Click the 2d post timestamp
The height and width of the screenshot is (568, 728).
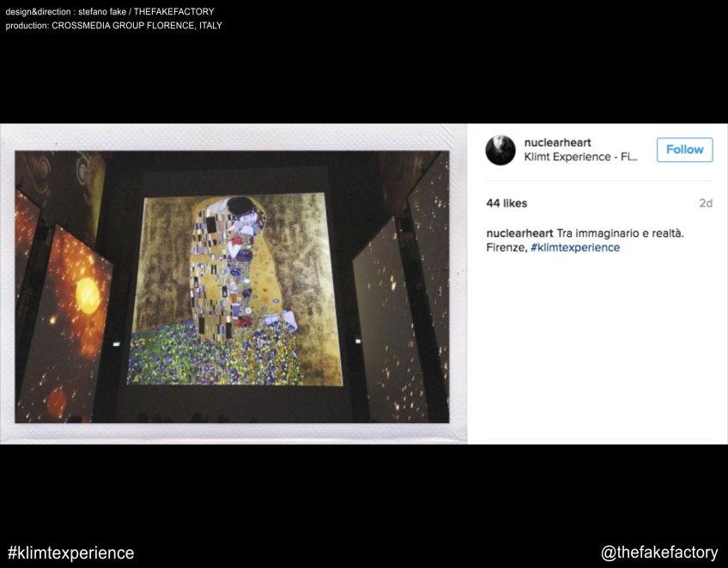click(705, 203)
